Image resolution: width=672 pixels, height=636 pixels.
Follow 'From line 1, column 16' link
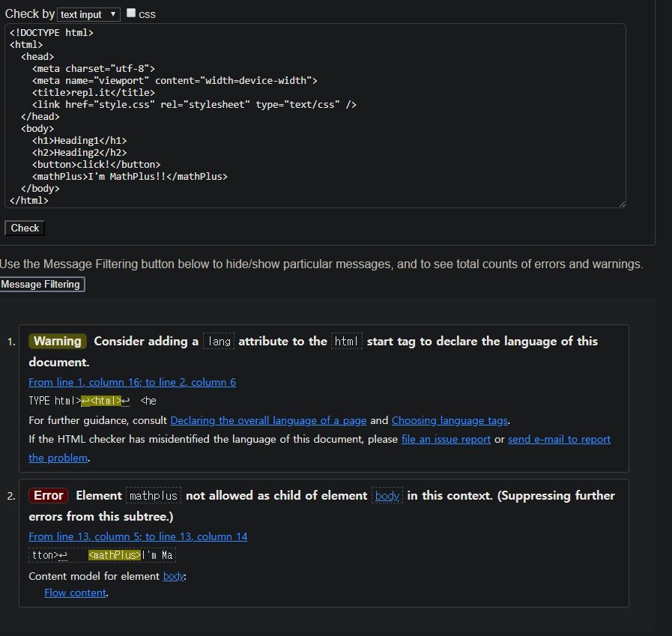point(132,382)
